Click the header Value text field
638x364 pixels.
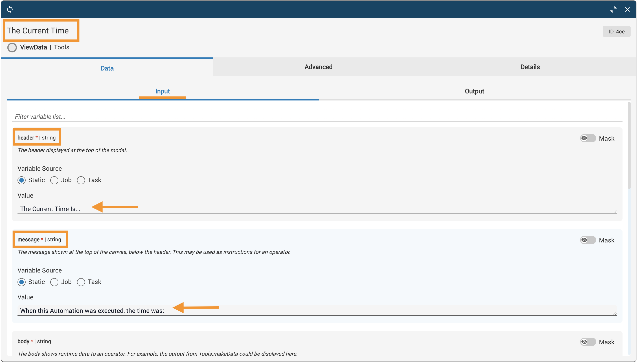[317, 209]
